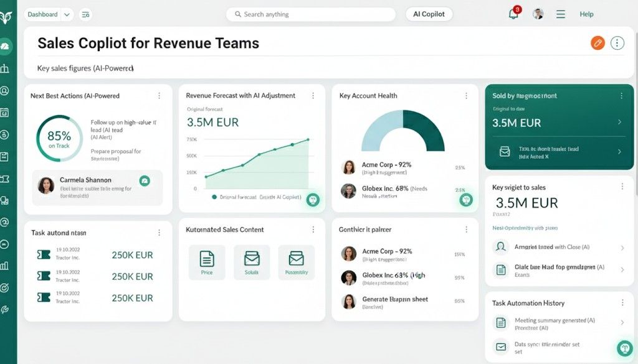Viewport: 638px width, 364px height.
Task: Click the 85% on Track progress ring
Action: coord(59,138)
